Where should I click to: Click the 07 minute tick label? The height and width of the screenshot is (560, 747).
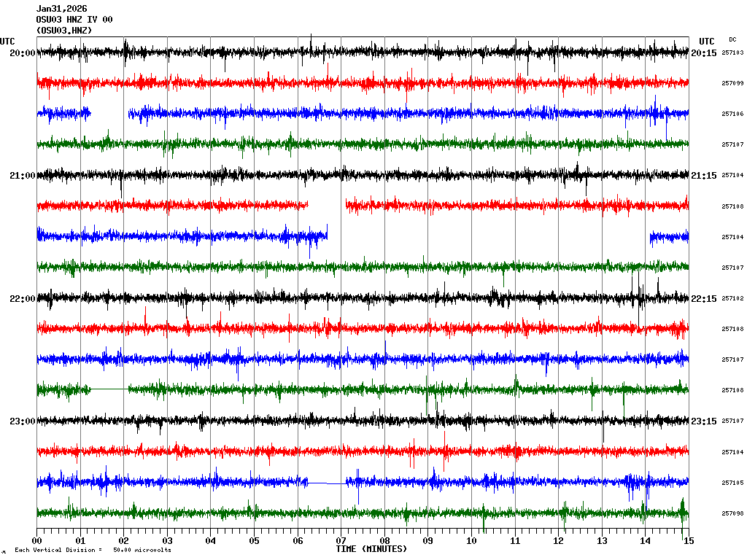(x=341, y=541)
